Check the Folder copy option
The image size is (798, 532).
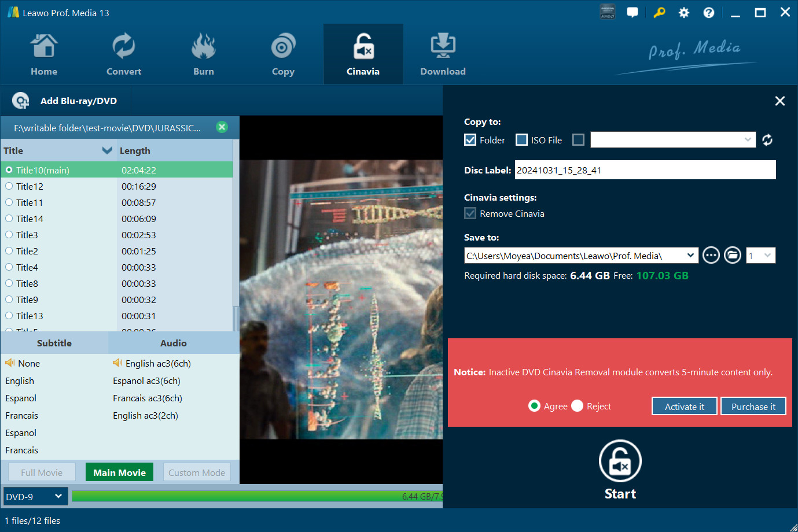[x=470, y=140]
